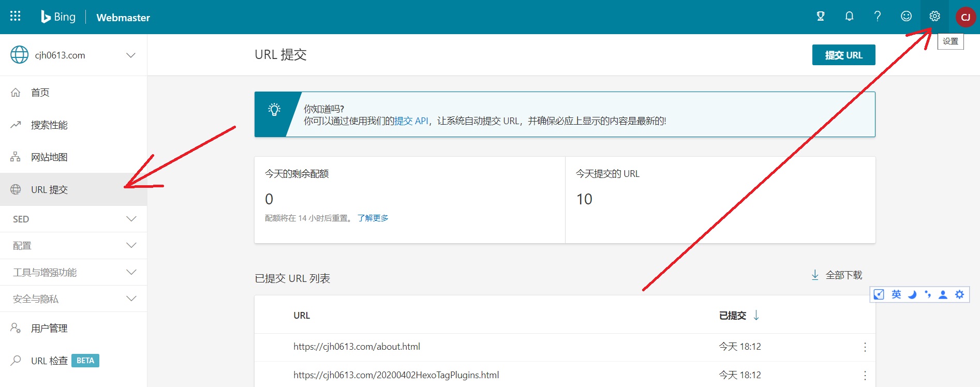Toggle IME 英 language mode
Viewport: 980px width, 387px height.
(x=896, y=294)
